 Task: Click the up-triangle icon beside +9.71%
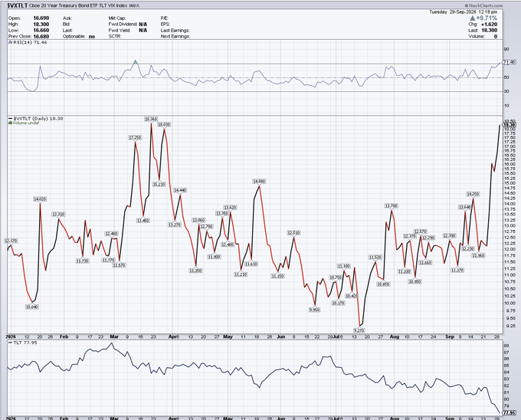472,18
